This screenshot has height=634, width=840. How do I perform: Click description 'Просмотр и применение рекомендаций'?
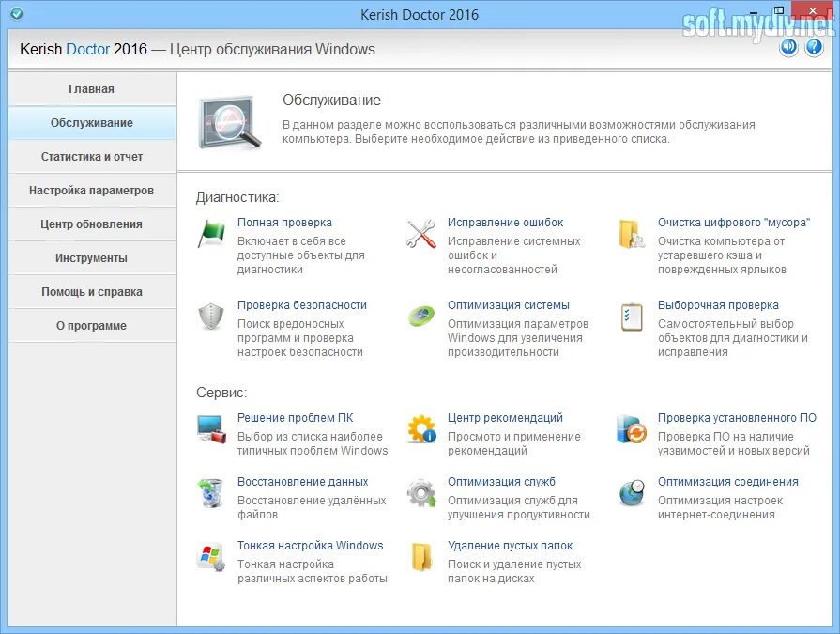[x=513, y=443]
